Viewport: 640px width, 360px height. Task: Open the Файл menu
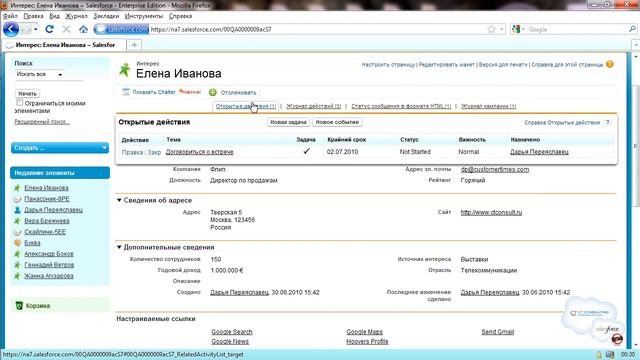10,16
